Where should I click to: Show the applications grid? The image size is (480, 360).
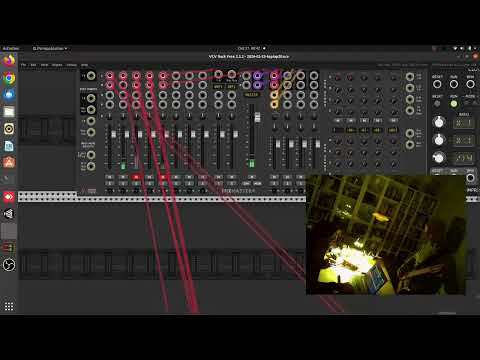9,306
